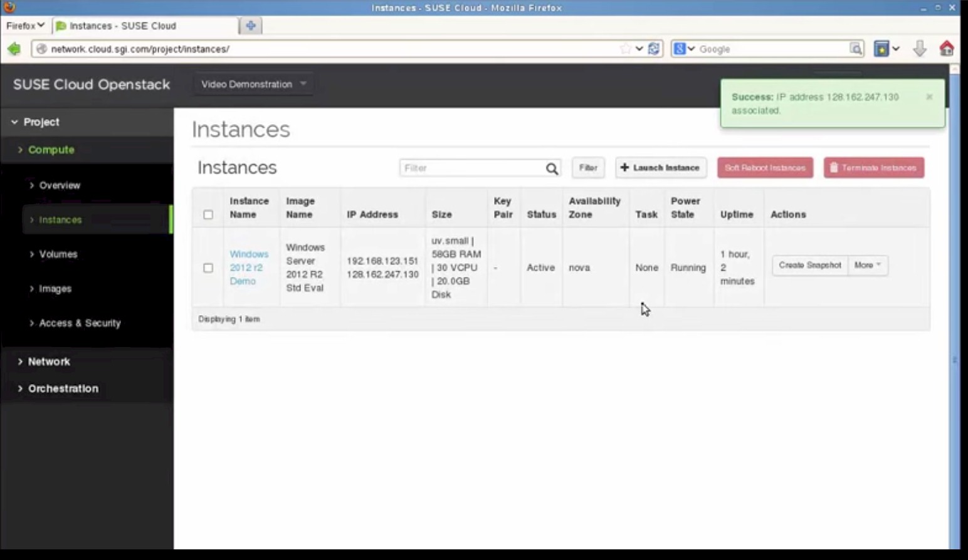Open Overview in the sidebar

point(60,185)
